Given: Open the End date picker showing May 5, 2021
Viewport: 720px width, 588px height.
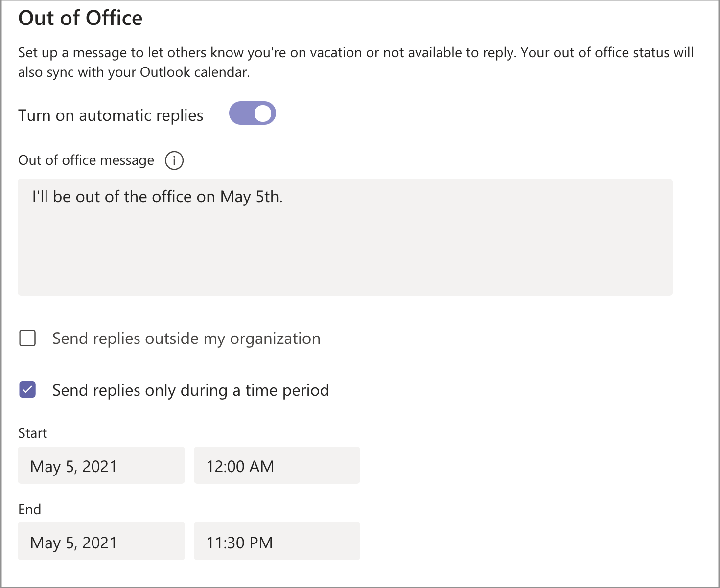Looking at the screenshot, I should coord(101,542).
